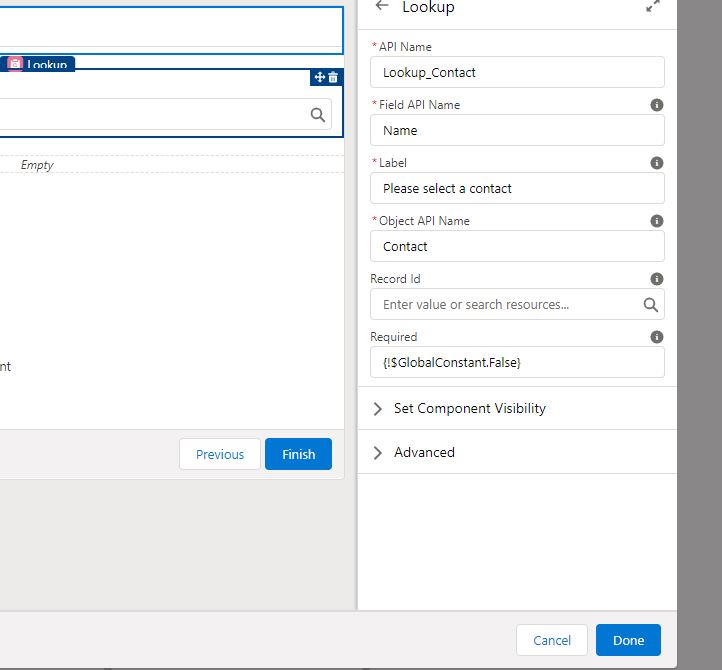
Task: Select the component above Lookup on canvas
Action: (171, 30)
